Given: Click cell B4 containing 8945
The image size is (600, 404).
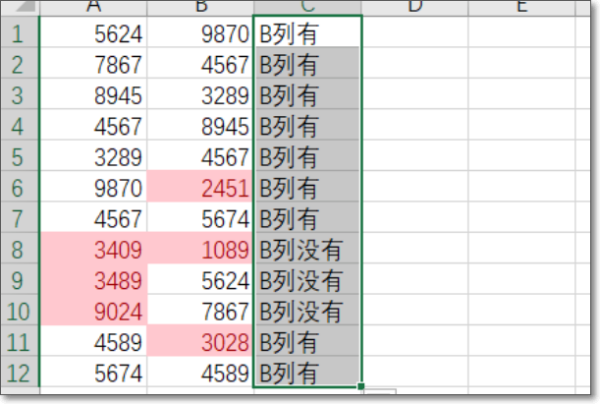Looking at the screenshot, I should (x=200, y=125).
